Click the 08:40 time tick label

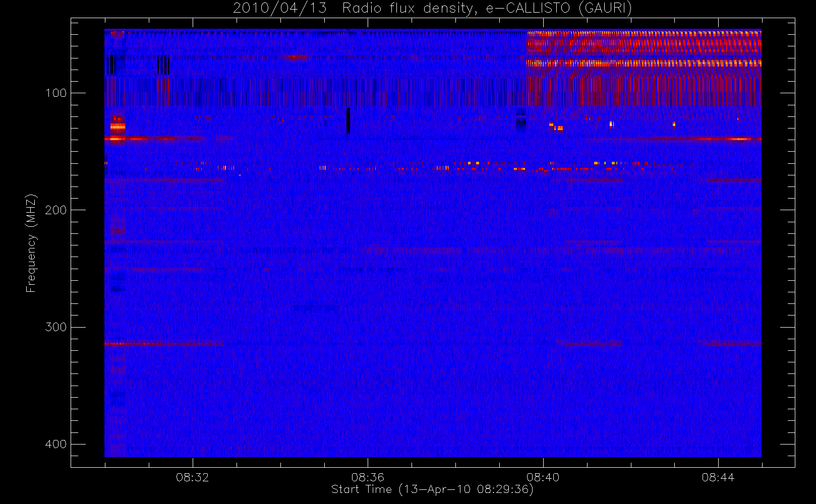(x=543, y=477)
